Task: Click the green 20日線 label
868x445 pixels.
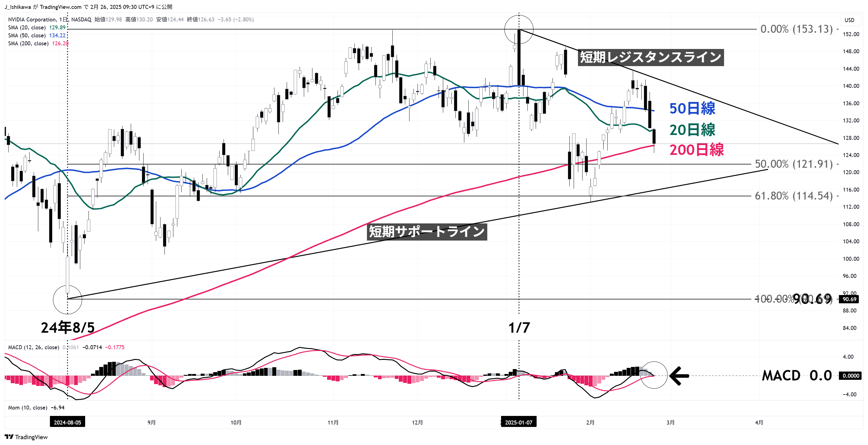Action: (692, 129)
